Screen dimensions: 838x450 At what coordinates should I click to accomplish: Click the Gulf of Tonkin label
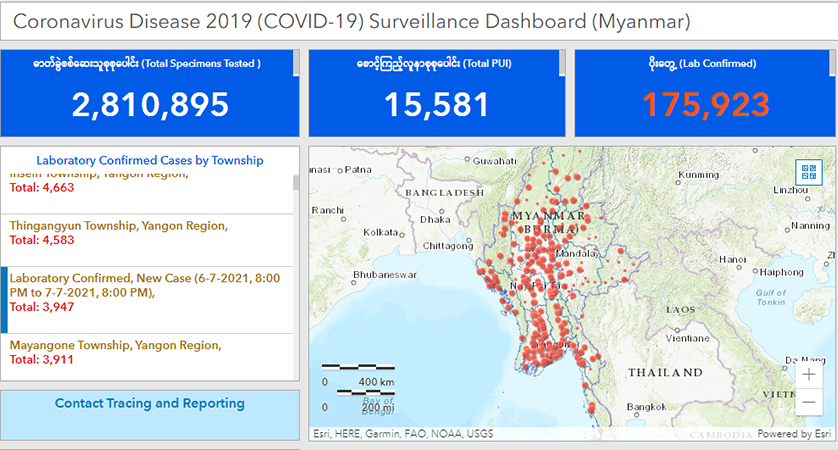771,297
